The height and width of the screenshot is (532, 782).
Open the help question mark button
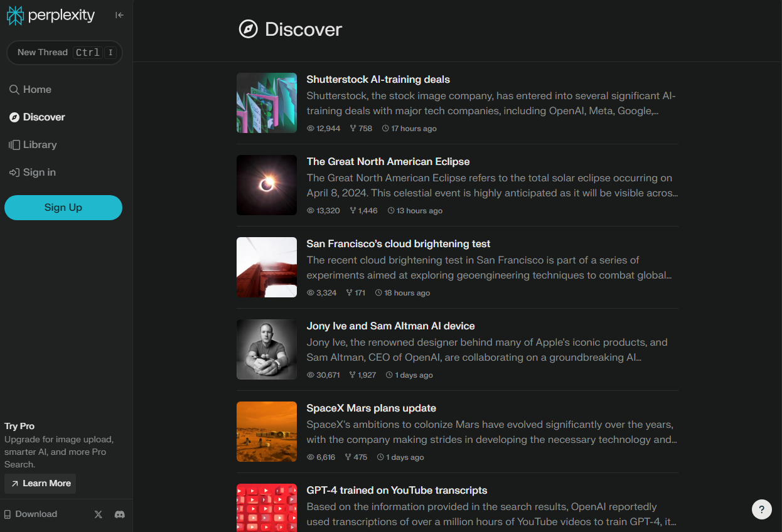(x=762, y=509)
